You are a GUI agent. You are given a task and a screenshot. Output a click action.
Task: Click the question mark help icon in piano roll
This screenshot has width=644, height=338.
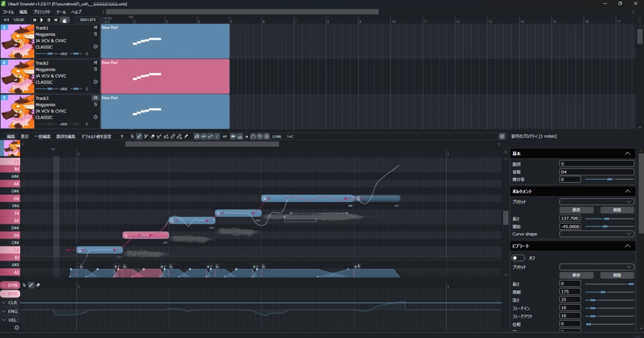[121, 136]
